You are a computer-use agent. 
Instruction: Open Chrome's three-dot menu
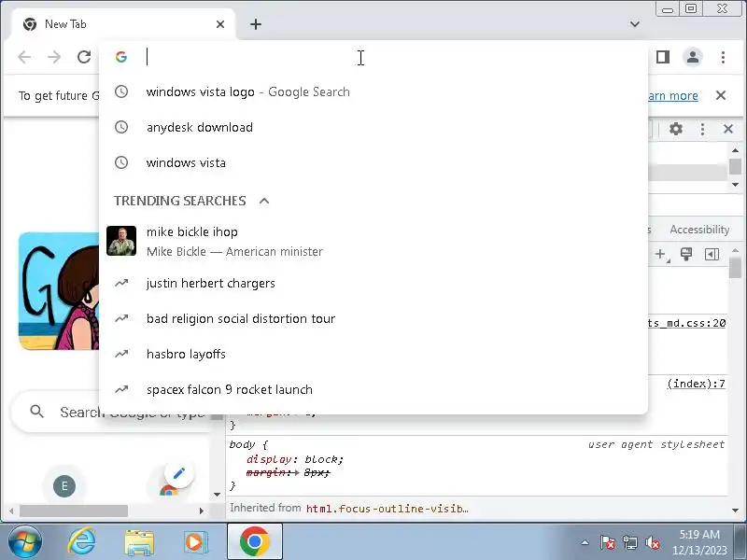click(x=723, y=57)
